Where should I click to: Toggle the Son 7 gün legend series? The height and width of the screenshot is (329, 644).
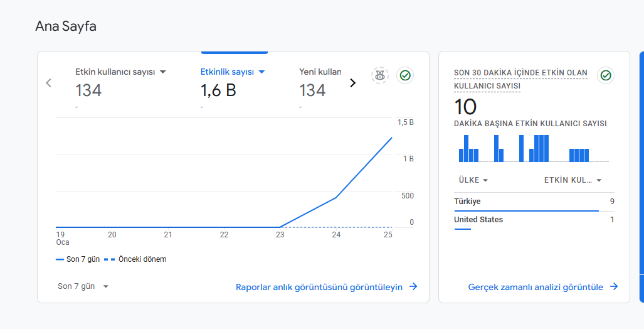[x=78, y=259]
